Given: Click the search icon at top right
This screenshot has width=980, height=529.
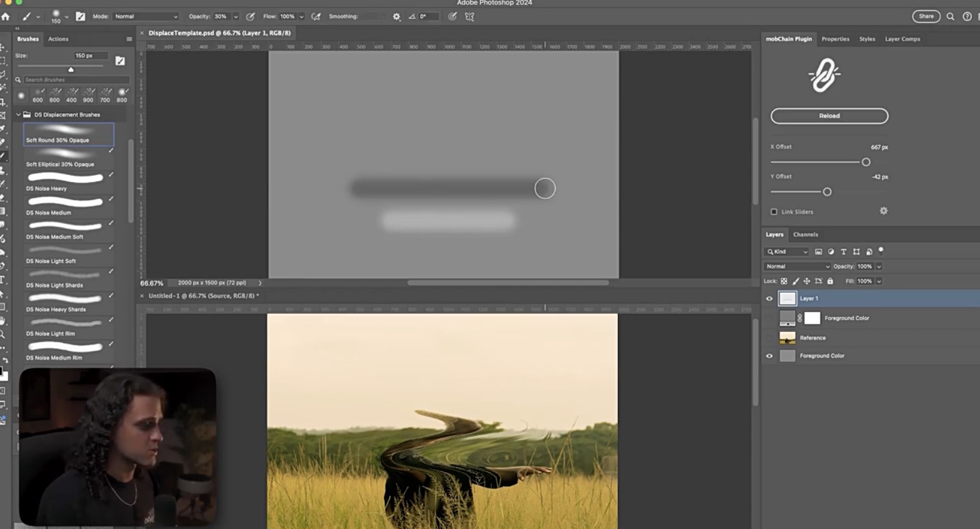Looking at the screenshot, I should [950, 17].
